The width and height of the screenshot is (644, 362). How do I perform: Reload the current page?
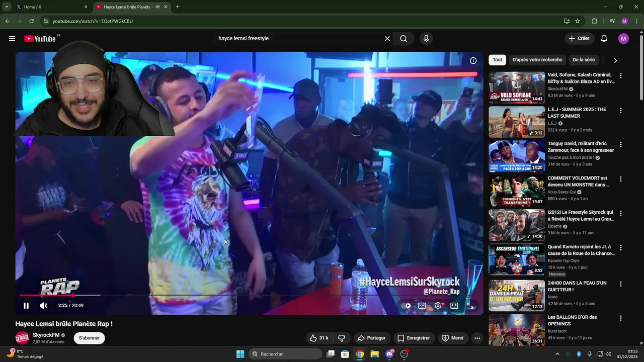tap(31, 21)
